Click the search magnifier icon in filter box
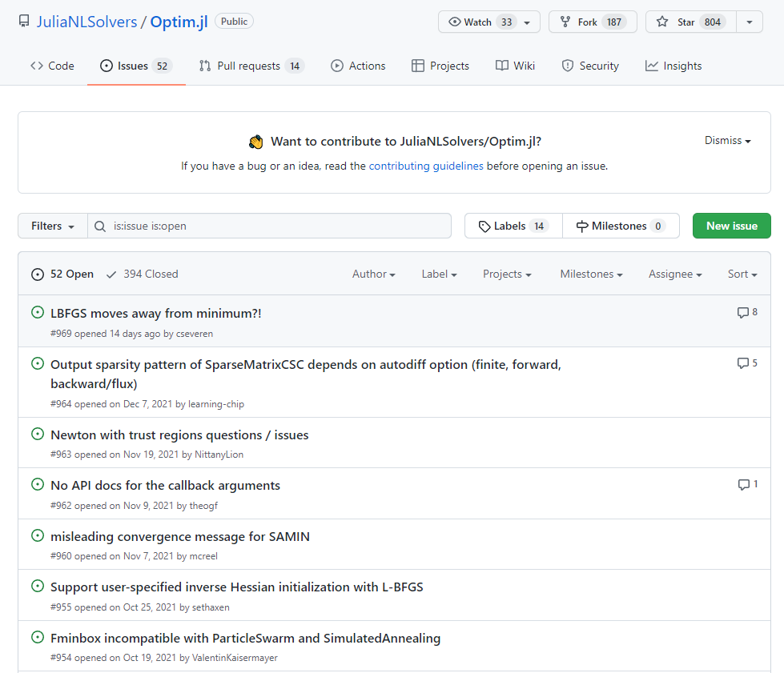784x673 pixels. [100, 226]
